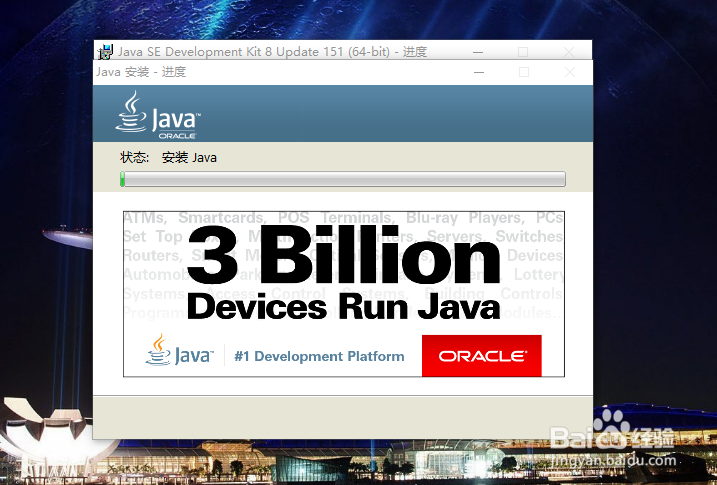The image size is (717, 485).
Task: Click the Java Oracle logo in the blue header
Action: tap(158, 115)
